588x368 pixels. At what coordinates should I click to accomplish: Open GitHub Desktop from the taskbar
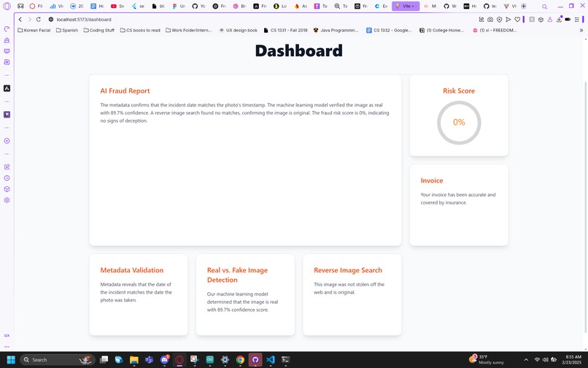click(255, 360)
